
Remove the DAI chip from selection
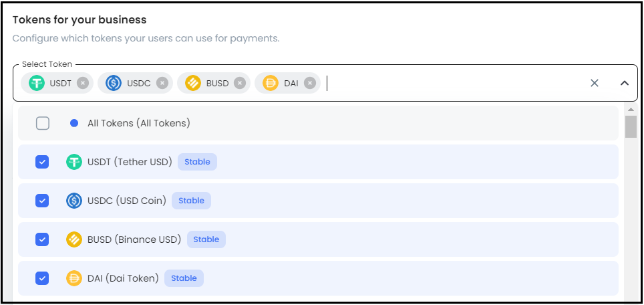pyautogui.click(x=309, y=83)
